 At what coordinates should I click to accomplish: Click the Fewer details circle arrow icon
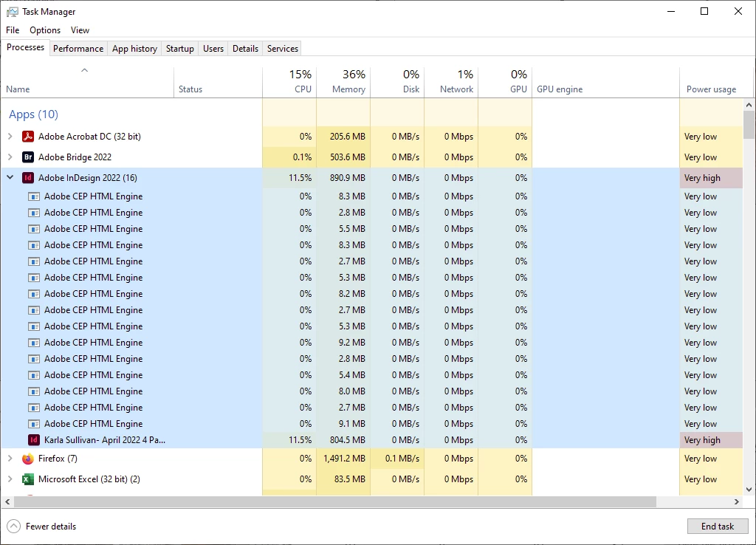[13, 527]
